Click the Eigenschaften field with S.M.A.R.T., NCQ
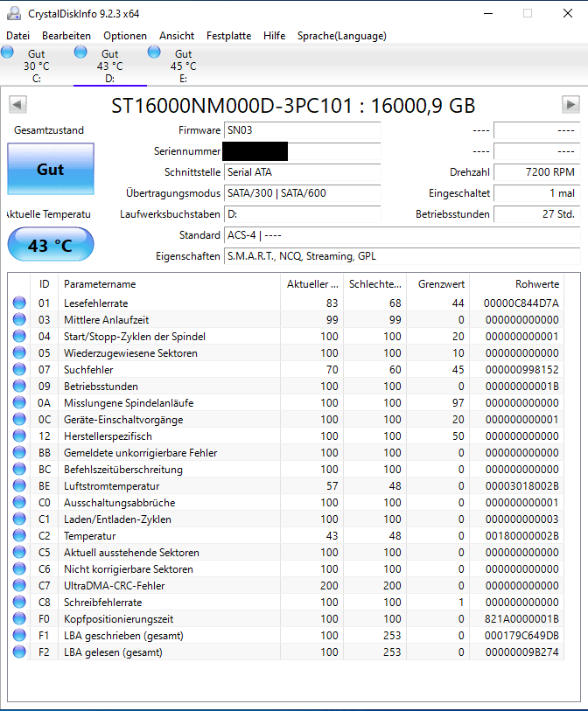The height and width of the screenshot is (711, 588). (x=402, y=256)
